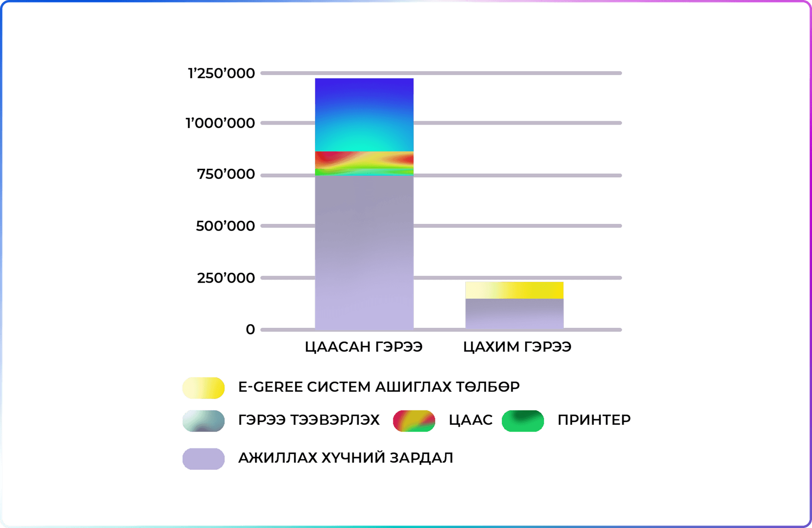812x528 pixels.
Task: Click the grey ГЭРЭЭ ТЭЭВЭРЛЭХ legend swatch
Action: click(203, 421)
